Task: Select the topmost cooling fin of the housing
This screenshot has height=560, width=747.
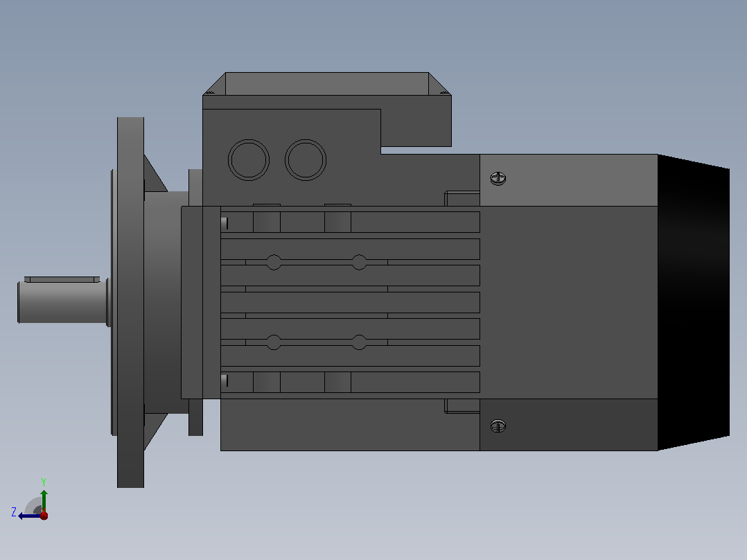Action: pyautogui.click(x=350, y=222)
